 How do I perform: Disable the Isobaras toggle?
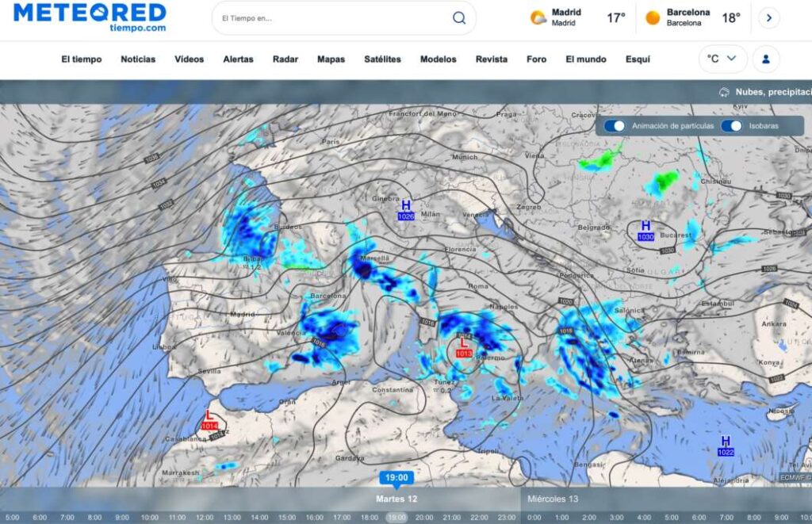pos(731,125)
